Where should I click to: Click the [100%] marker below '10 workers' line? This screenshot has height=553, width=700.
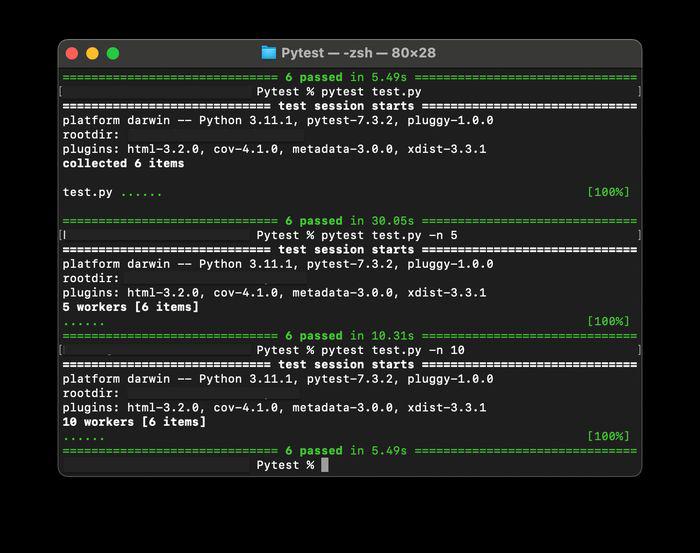pos(608,436)
